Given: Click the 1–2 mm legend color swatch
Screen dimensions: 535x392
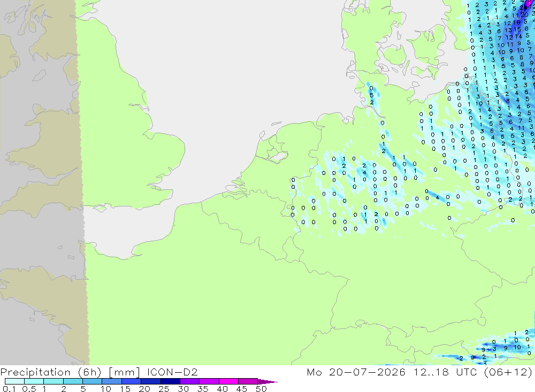Looking at the screenshot, I should pyautogui.click(x=53, y=381).
